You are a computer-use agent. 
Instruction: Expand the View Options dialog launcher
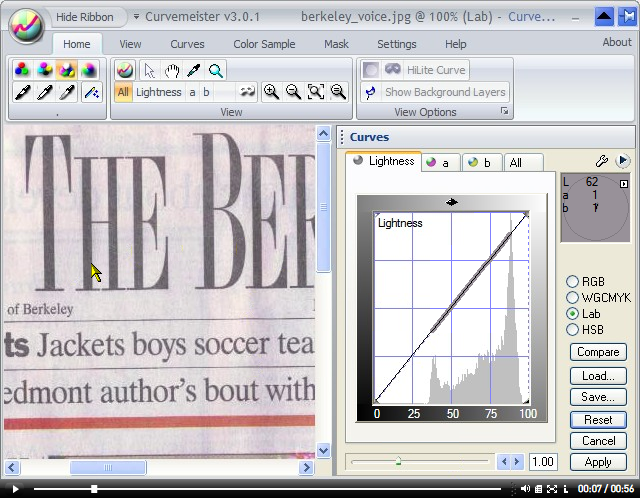click(x=504, y=111)
